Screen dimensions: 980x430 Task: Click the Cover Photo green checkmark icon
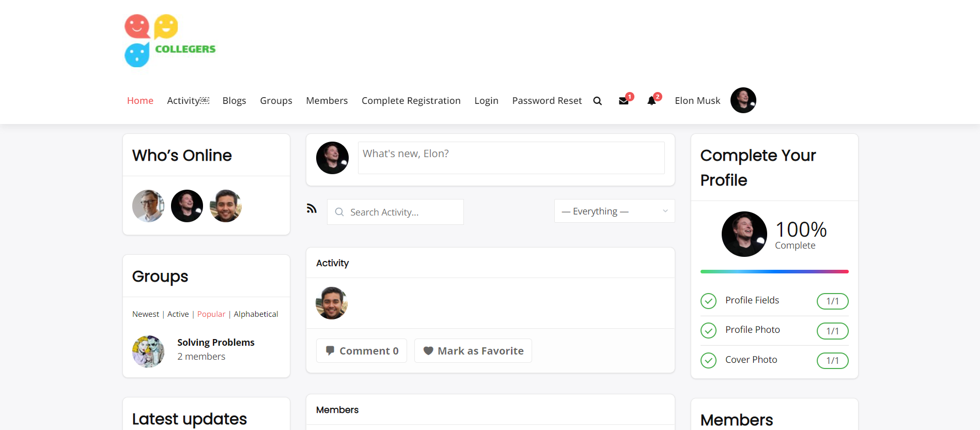pos(708,360)
